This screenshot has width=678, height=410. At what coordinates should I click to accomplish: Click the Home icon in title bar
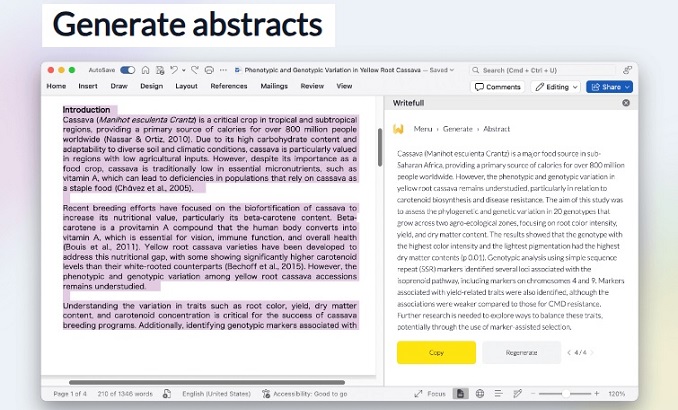click(x=145, y=71)
